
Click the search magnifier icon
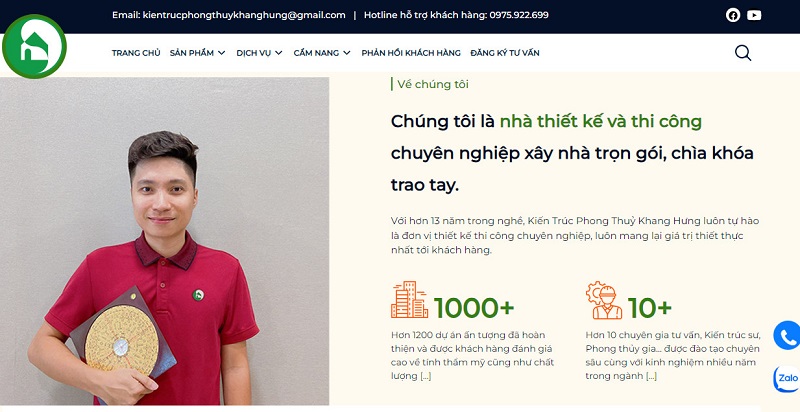coord(743,53)
